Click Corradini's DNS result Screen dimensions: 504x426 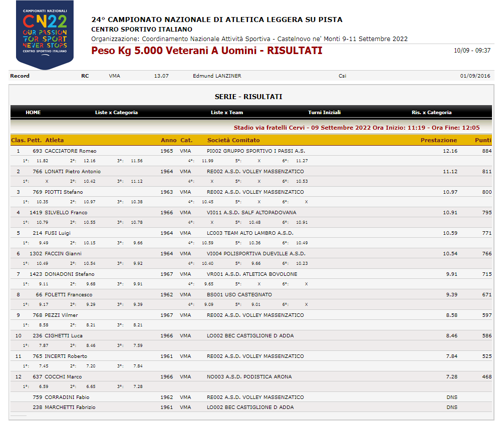pyautogui.click(x=451, y=398)
